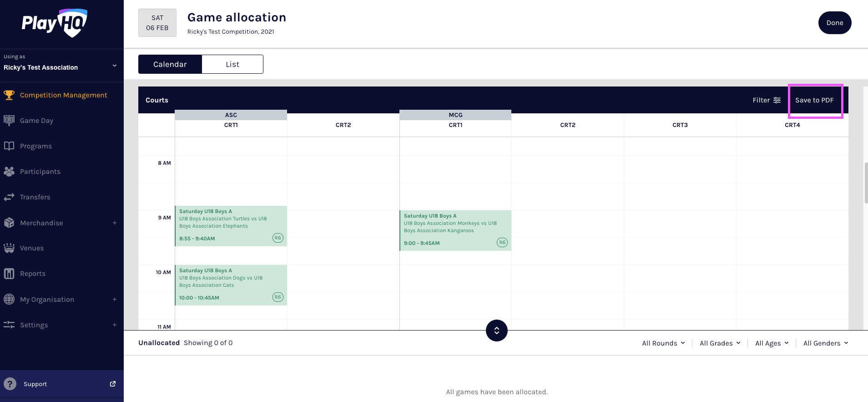Image resolution: width=868 pixels, height=402 pixels.
Task: Open the All Genders dropdown
Action: [825, 343]
